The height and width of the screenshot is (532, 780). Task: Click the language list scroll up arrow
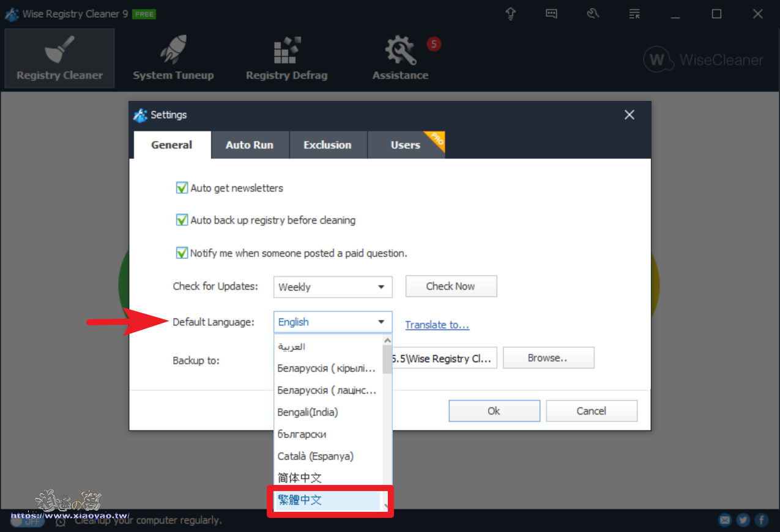click(387, 341)
